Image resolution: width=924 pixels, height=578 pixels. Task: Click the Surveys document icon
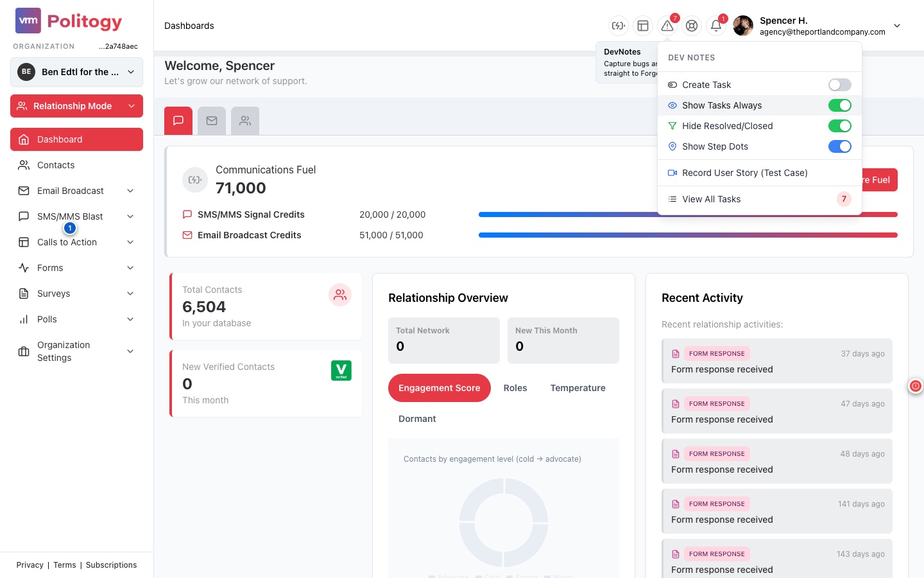click(x=24, y=293)
